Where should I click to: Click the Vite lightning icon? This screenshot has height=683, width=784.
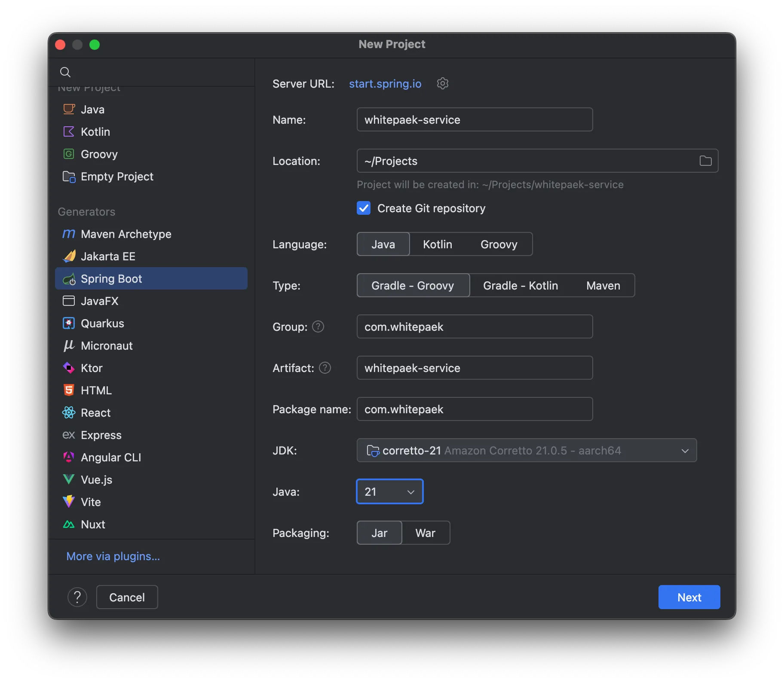[x=69, y=502]
